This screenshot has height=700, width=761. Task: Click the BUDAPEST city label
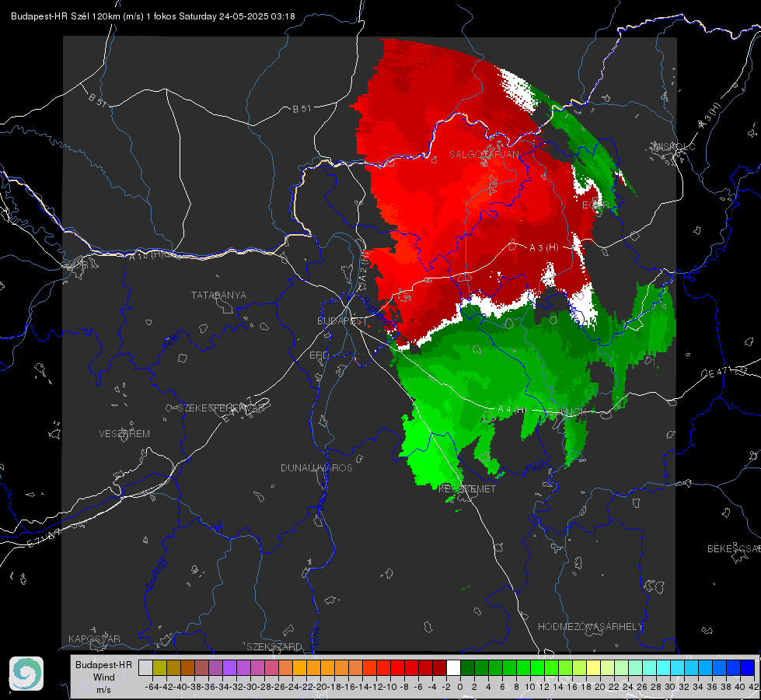tap(342, 320)
